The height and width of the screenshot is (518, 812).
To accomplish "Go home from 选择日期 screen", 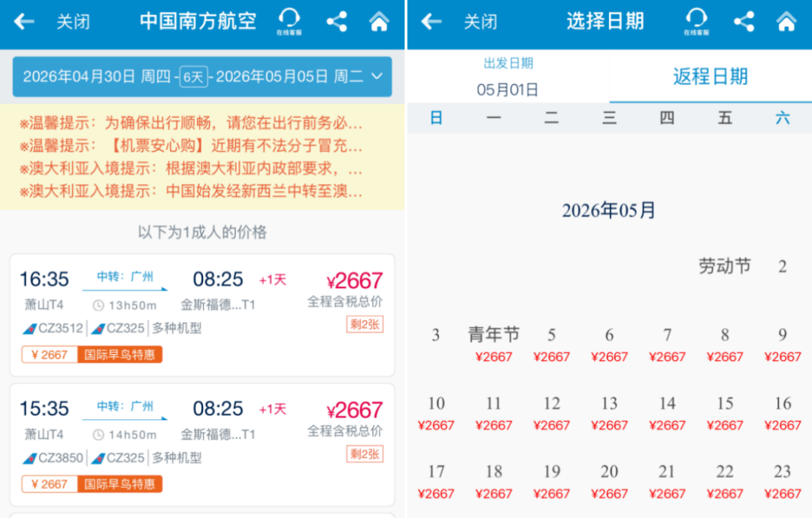I will [786, 22].
